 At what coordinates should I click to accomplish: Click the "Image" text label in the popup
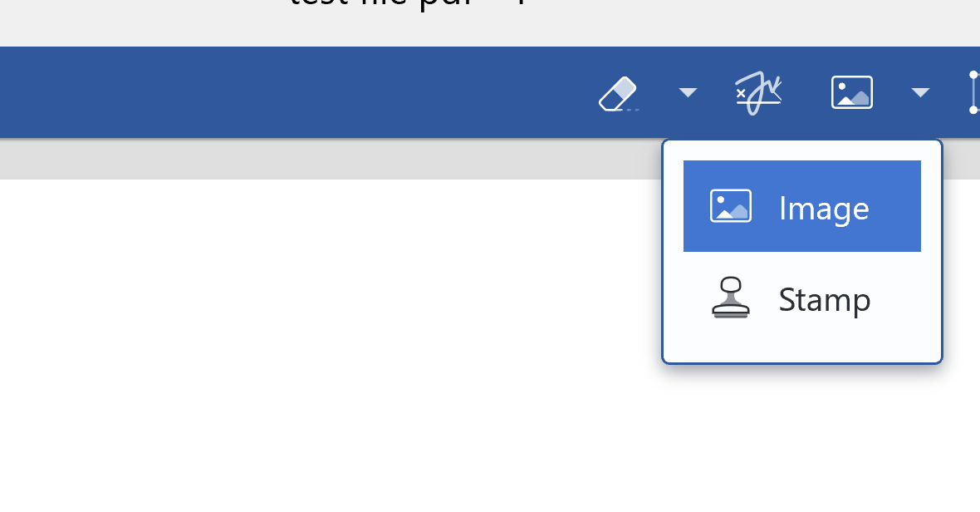(x=824, y=208)
